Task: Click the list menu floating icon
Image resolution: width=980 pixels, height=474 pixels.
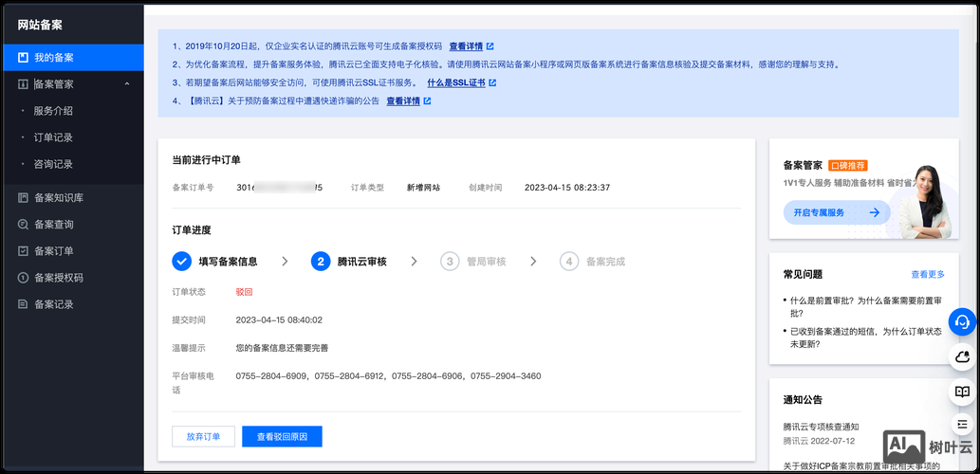Action: tap(963, 425)
